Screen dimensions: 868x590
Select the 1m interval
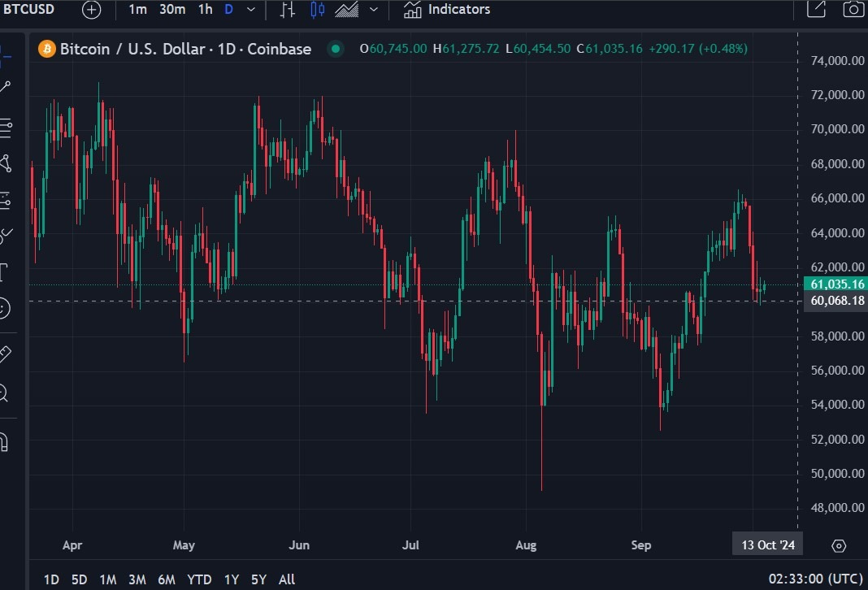[138, 10]
